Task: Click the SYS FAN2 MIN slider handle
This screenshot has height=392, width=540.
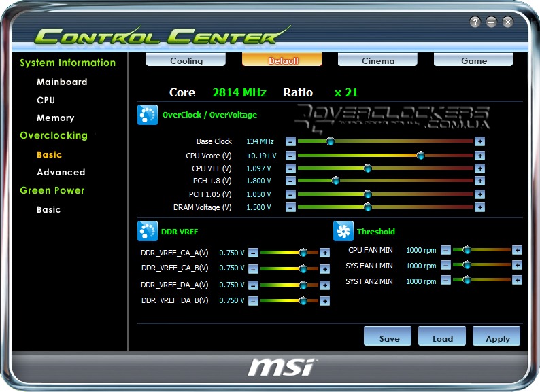Action: (x=467, y=280)
